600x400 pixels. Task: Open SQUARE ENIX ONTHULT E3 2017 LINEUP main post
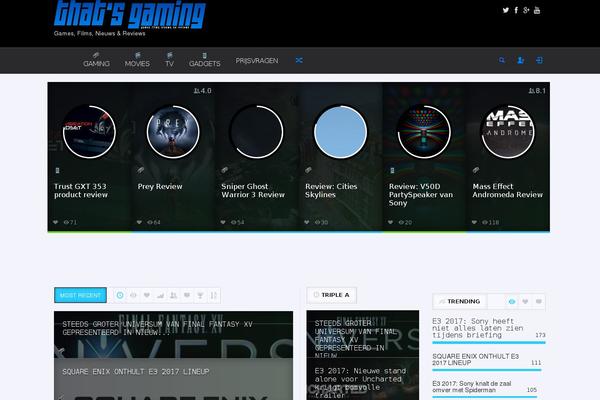136,372
